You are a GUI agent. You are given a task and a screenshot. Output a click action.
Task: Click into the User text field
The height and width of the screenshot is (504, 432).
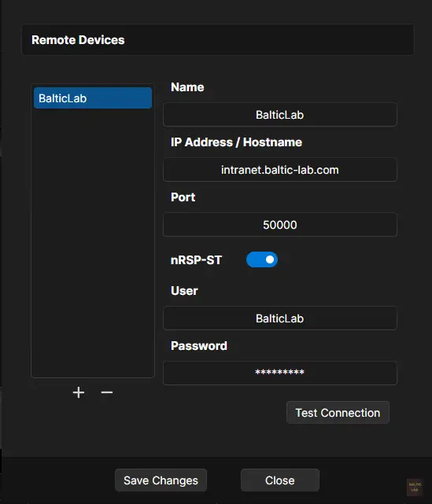pyautogui.click(x=280, y=318)
